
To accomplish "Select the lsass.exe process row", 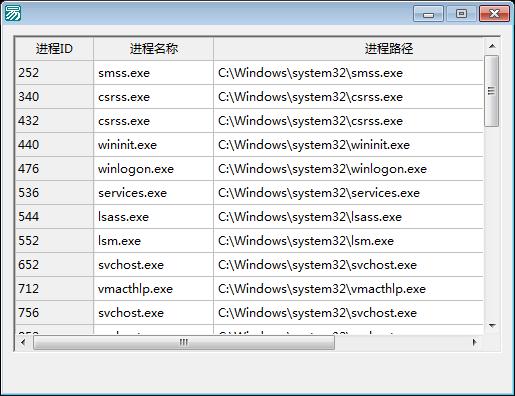I will (250, 217).
